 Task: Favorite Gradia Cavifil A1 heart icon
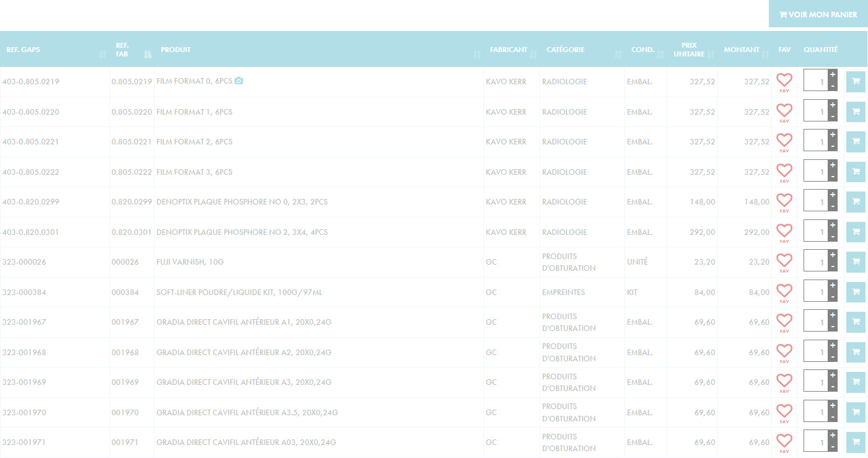point(784,320)
